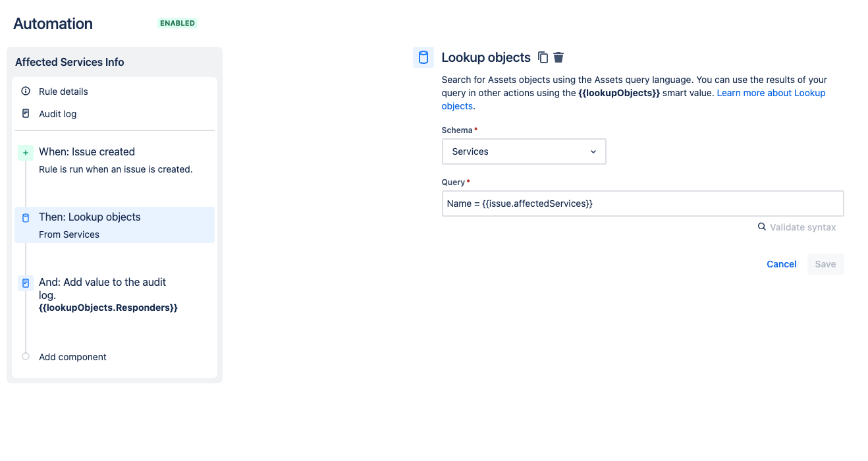Click the Query field label
The width and height of the screenshot is (868, 461).
[x=453, y=182]
